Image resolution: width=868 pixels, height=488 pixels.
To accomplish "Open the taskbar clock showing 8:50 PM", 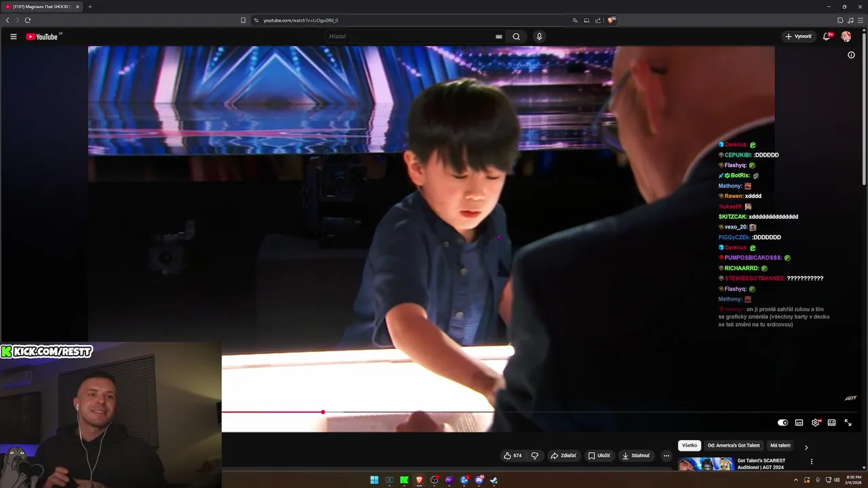I will tap(854, 480).
